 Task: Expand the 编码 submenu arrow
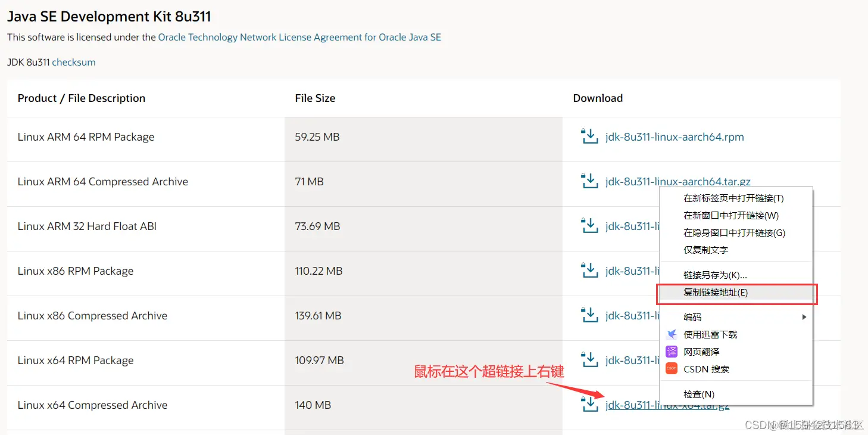tap(804, 317)
